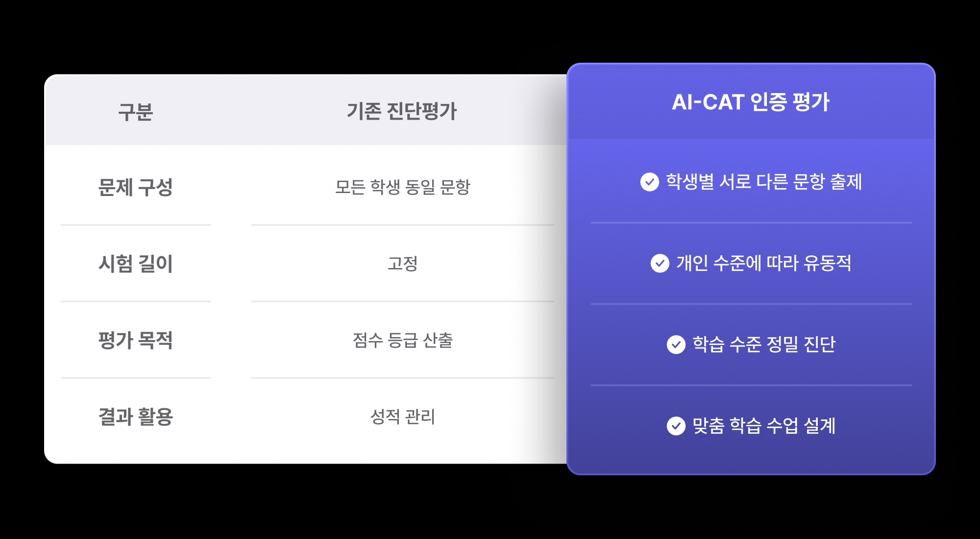Click the 모든 학생 동일 문항 cell
This screenshot has width=980, height=539.
[x=402, y=187]
